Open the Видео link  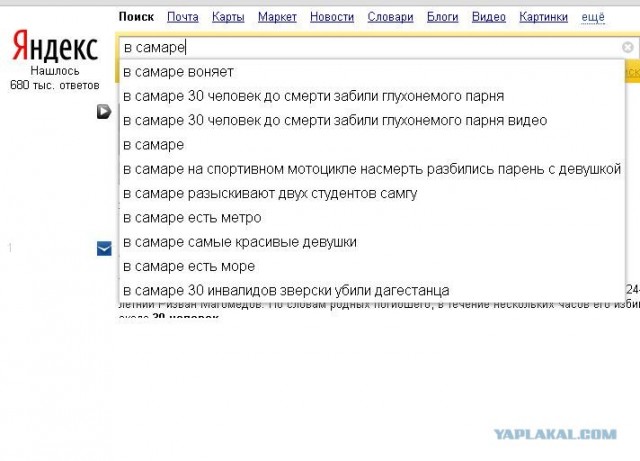(x=489, y=17)
